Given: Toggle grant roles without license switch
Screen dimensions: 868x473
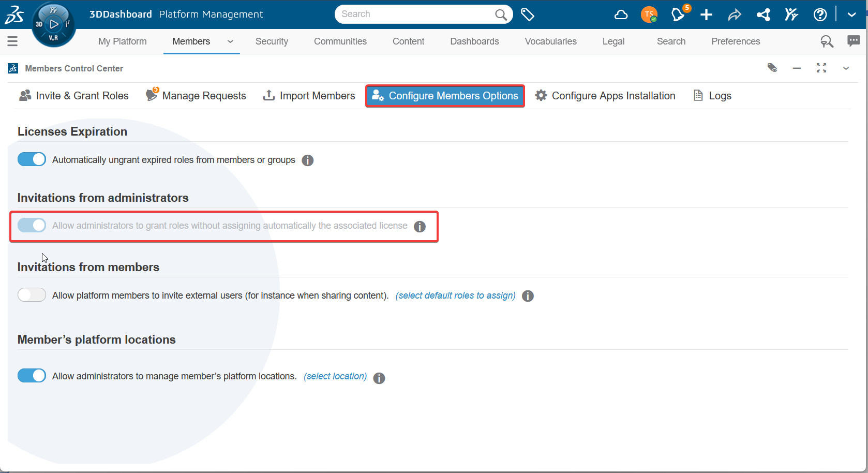Looking at the screenshot, I should (32, 225).
